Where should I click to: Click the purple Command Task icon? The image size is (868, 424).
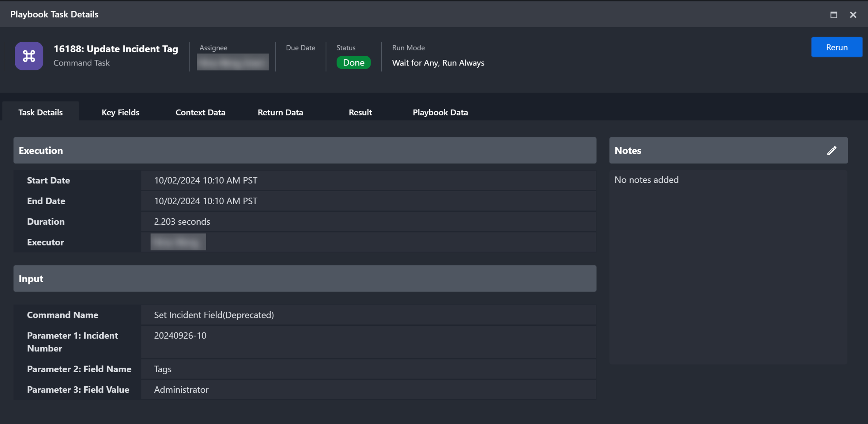pyautogui.click(x=29, y=56)
